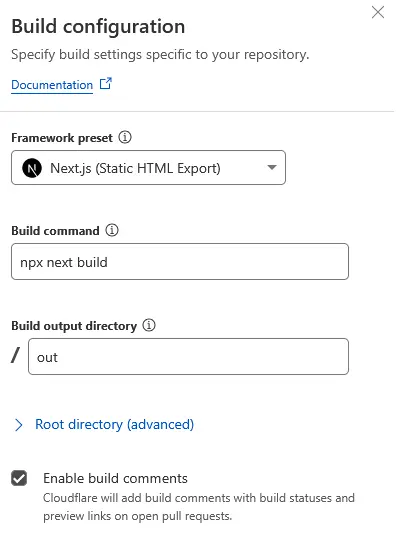
Task: Focus the Build output directory field
Action: tap(188, 356)
